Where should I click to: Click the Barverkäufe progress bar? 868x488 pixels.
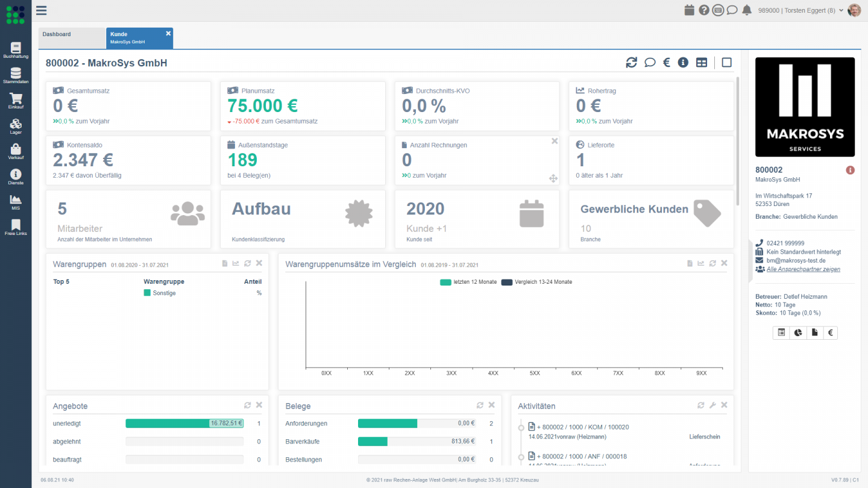pyautogui.click(x=417, y=442)
